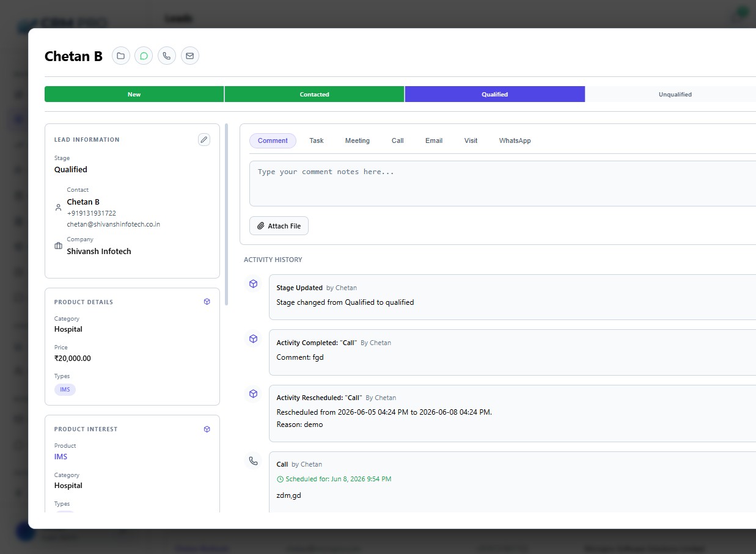This screenshot has width=756, height=554.
Task: Click the Chetan B lead title
Action: 73,56
